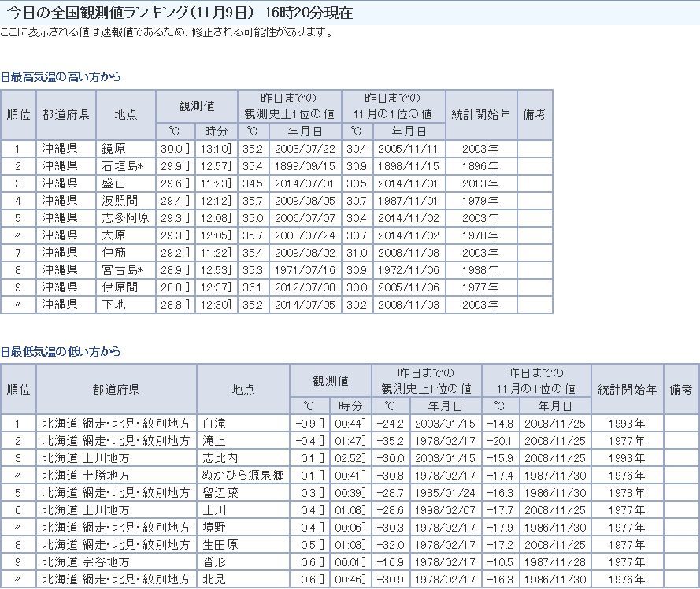Screen dimensions: 700x589
Task: Click the 北海道 宗谷地方 region cell
Action: (85, 562)
